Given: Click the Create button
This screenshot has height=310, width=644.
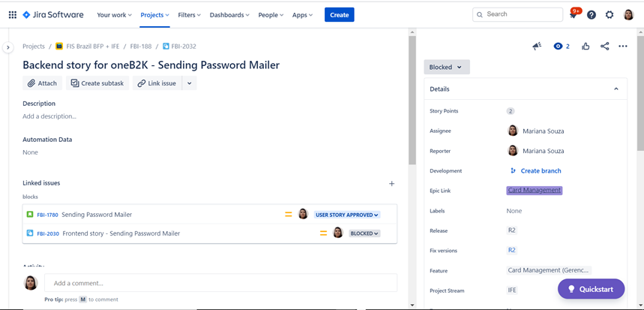Looking at the screenshot, I should tap(340, 15).
